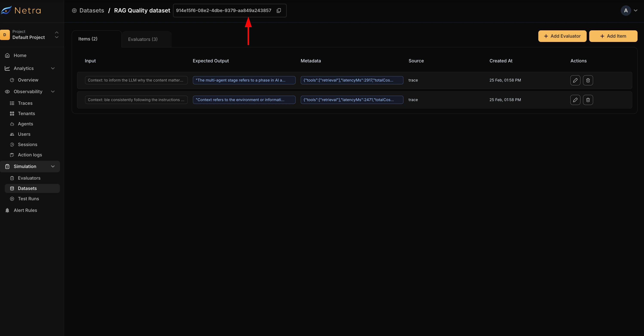Open Traces in the sidebar
The width and height of the screenshot is (644, 336).
[x=25, y=103]
